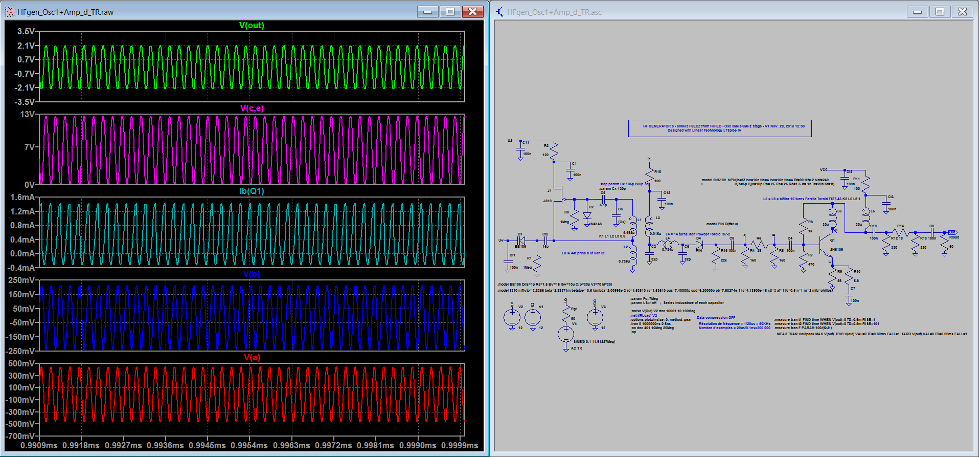Click the red V(a) trace label
The height and width of the screenshot is (457, 980).
252,357
